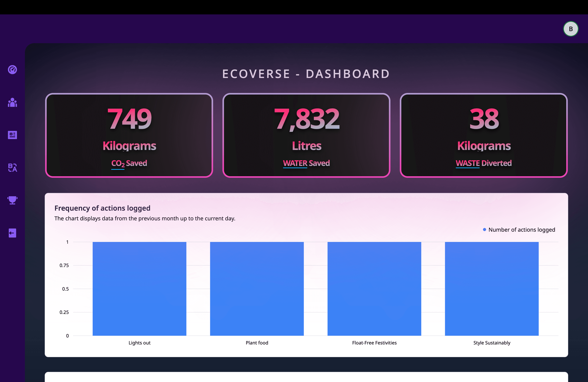Click the 7,832 Litres WATER Saved card
The width and height of the screenshot is (588, 382).
[306, 135]
